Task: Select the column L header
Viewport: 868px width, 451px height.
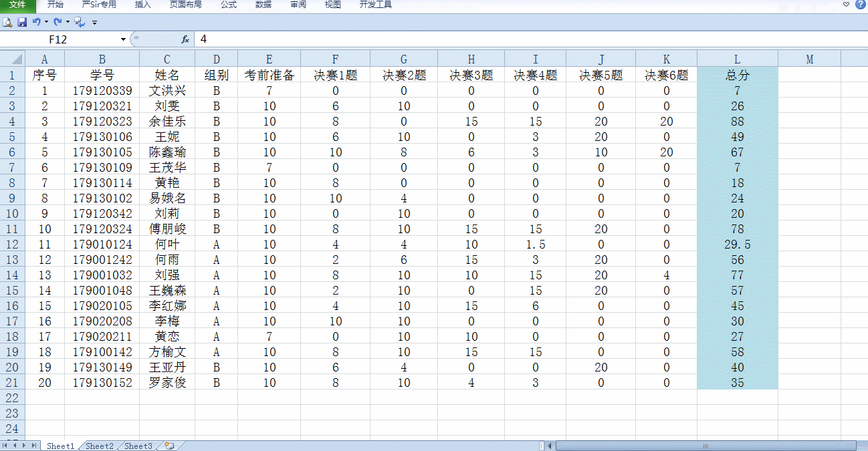Action: click(736, 59)
